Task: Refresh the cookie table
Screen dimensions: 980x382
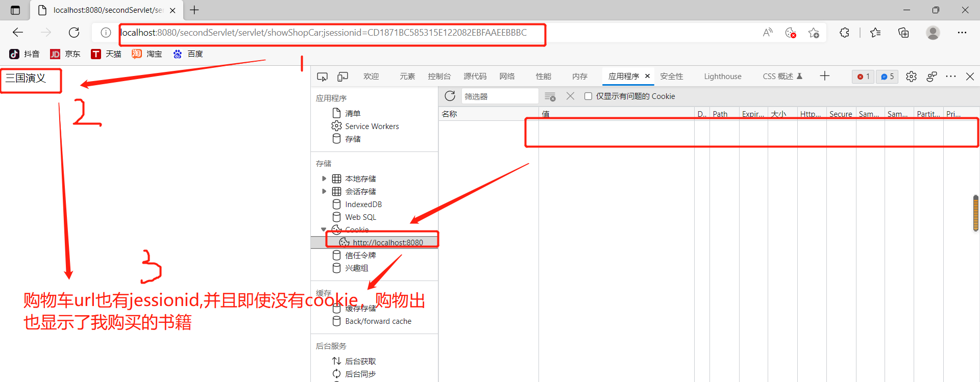Action: pos(450,96)
